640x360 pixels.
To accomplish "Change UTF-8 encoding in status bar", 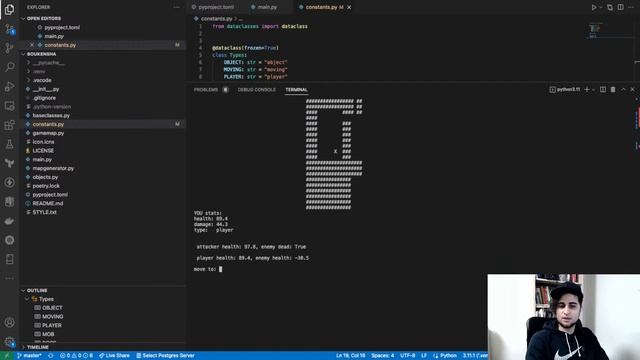I will [407, 356].
